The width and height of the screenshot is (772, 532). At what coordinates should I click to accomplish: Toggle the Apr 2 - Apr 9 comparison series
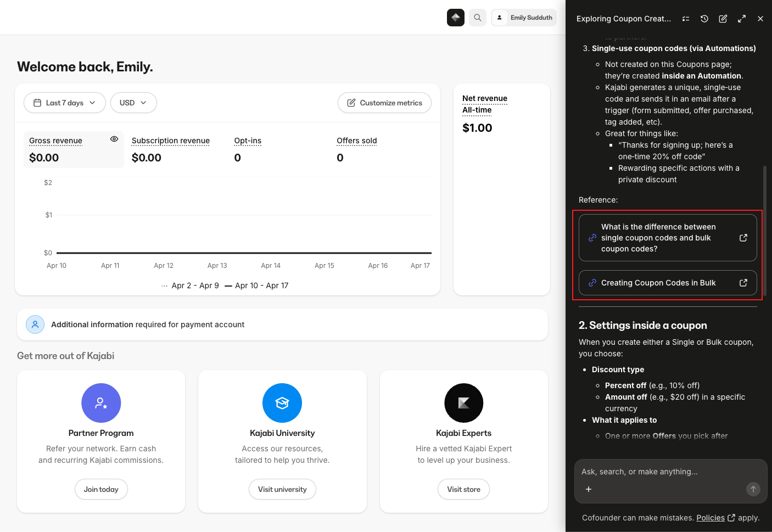tap(195, 285)
